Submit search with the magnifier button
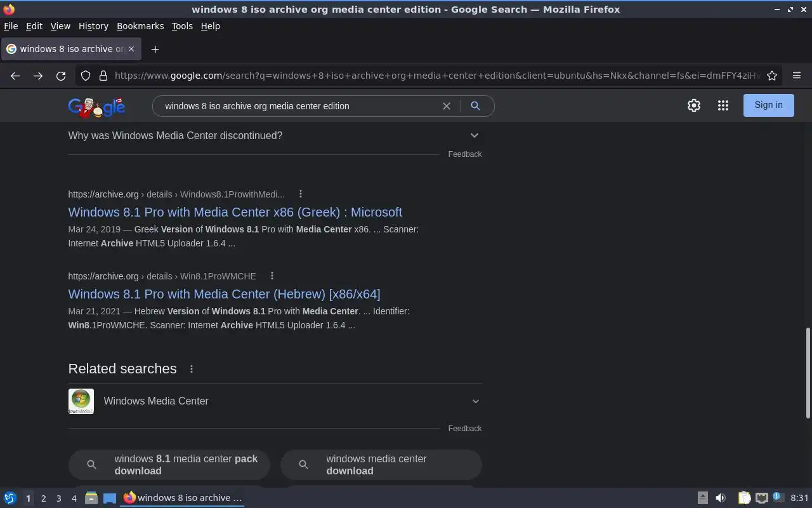This screenshot has height=508, width=812. pyautogui.click(x=475, y=106)
